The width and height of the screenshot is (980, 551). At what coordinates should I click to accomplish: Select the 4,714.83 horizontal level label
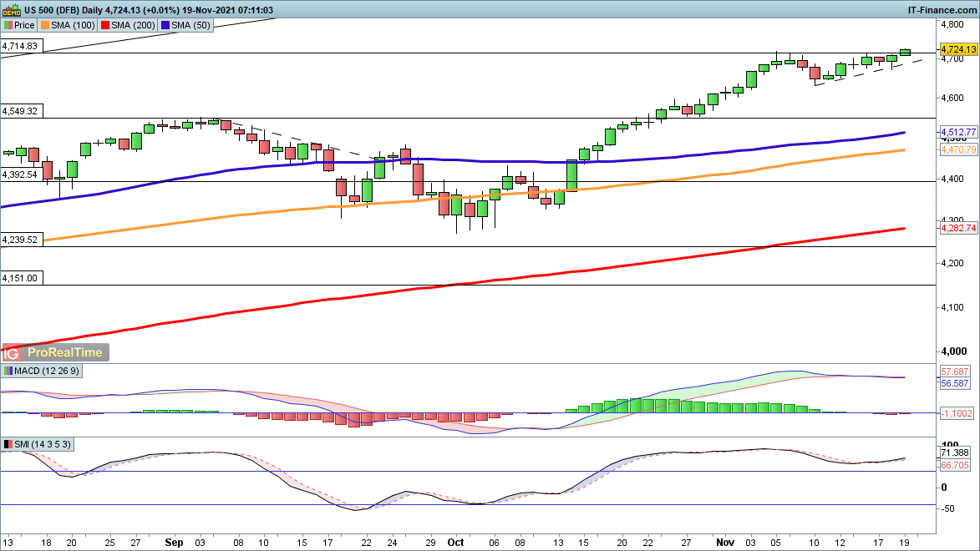coord(20,46)
